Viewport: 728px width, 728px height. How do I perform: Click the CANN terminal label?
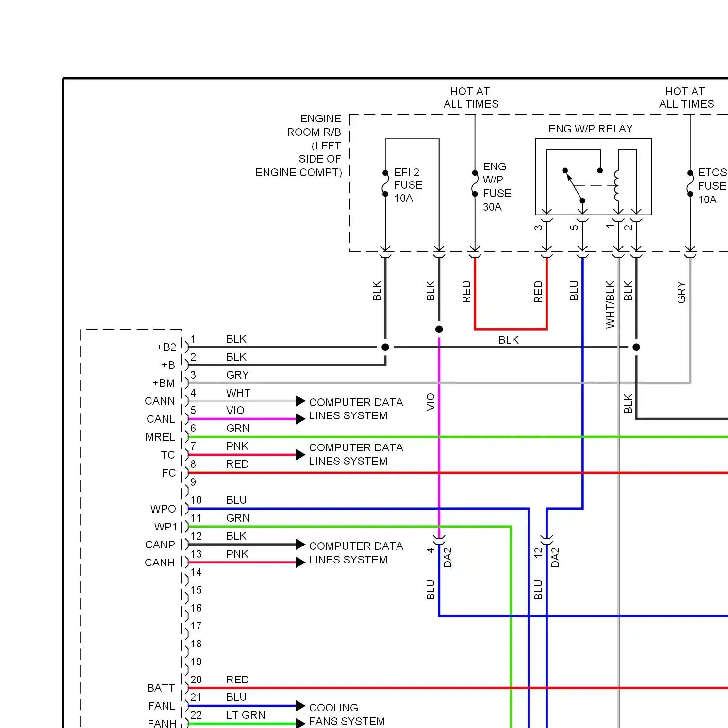click(160, 401)
